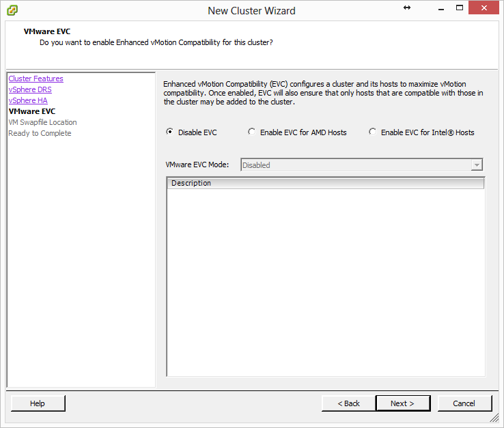This screenshot has height=428, width=504.
Task: Select Enable EVC for AMD Hosts option
Action: pos(252,132)
